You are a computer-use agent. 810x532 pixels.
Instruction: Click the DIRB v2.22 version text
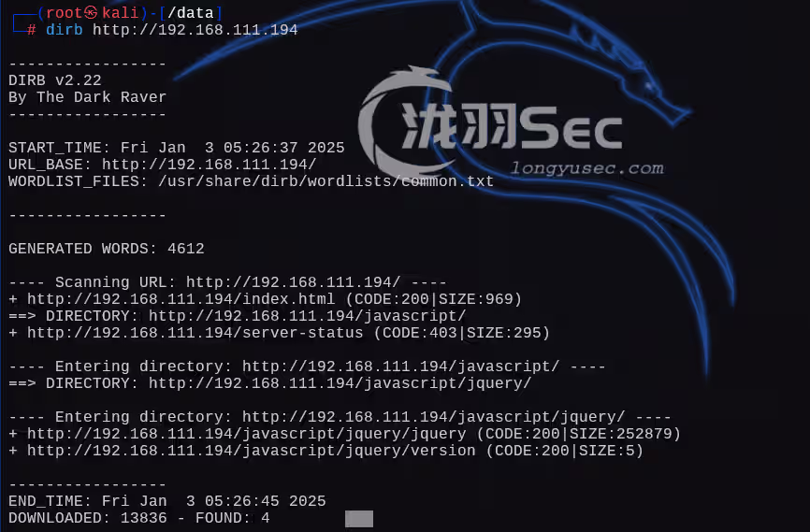tap(55, 80)
